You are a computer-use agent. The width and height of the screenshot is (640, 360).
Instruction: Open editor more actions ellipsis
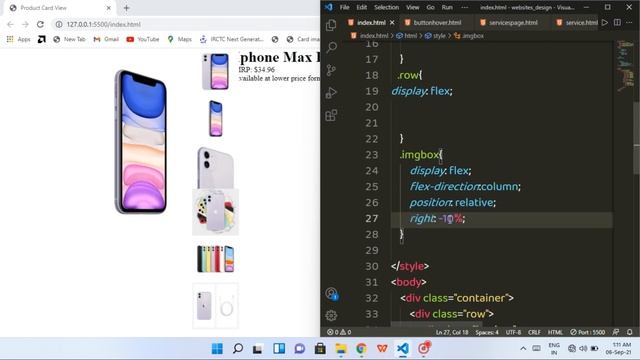629,22
